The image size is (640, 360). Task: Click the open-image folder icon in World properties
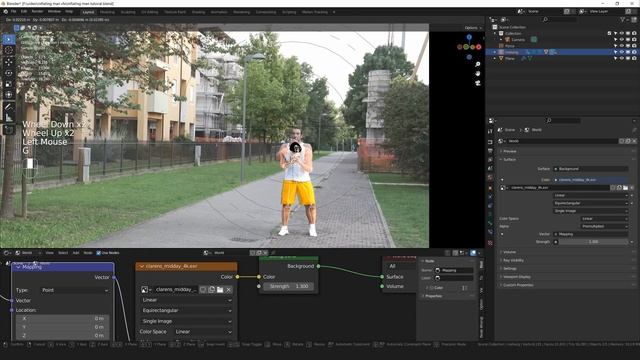pos(625,188)
